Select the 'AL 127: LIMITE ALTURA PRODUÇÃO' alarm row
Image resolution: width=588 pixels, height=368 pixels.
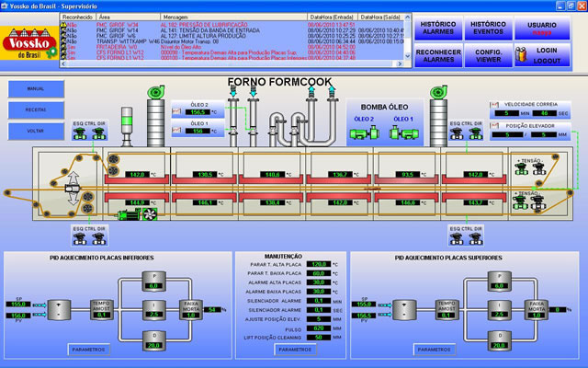pos(232,36)
